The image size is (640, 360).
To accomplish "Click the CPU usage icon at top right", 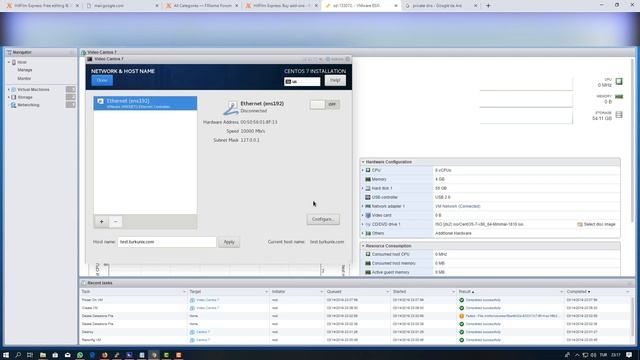I will pos(619,81).
